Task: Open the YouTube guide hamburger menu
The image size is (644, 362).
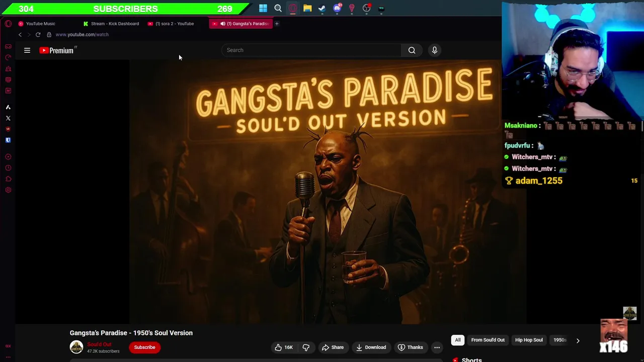Action: [27, 50]
